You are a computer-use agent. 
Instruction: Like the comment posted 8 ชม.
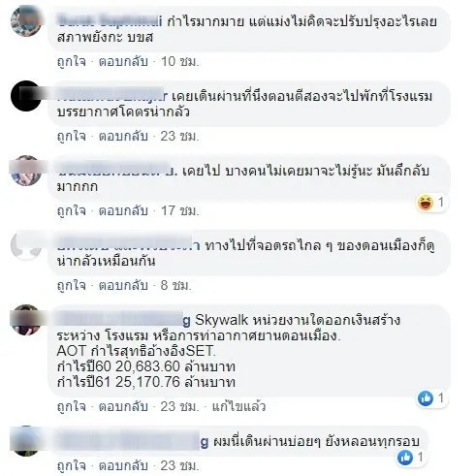pos(72,285)
